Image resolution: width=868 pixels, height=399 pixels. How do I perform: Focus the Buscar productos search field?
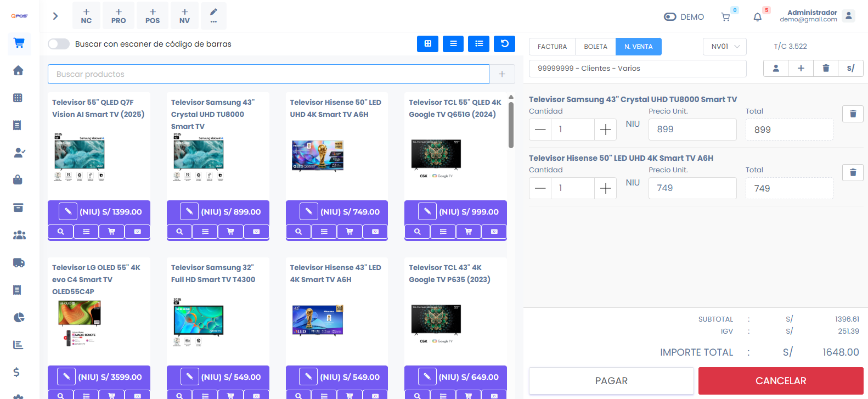tap(268, 74)
